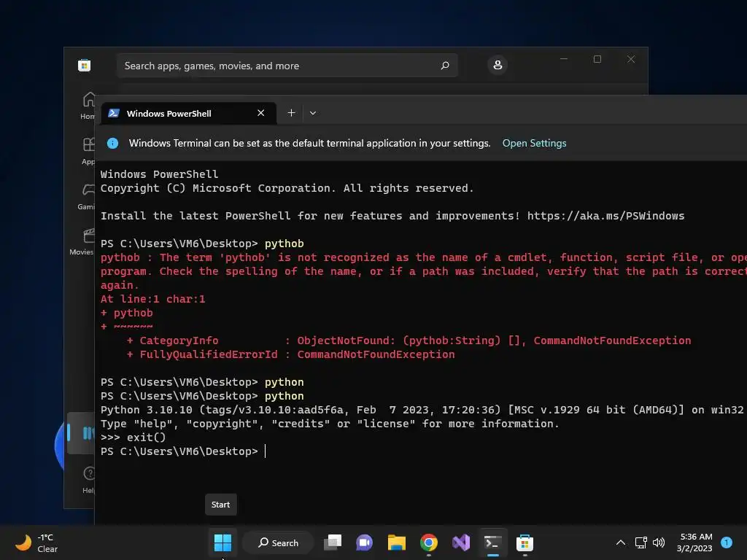Click the 'exit()' line in terminal
This screenshot has width=747, height=560.
pos(133,437)
